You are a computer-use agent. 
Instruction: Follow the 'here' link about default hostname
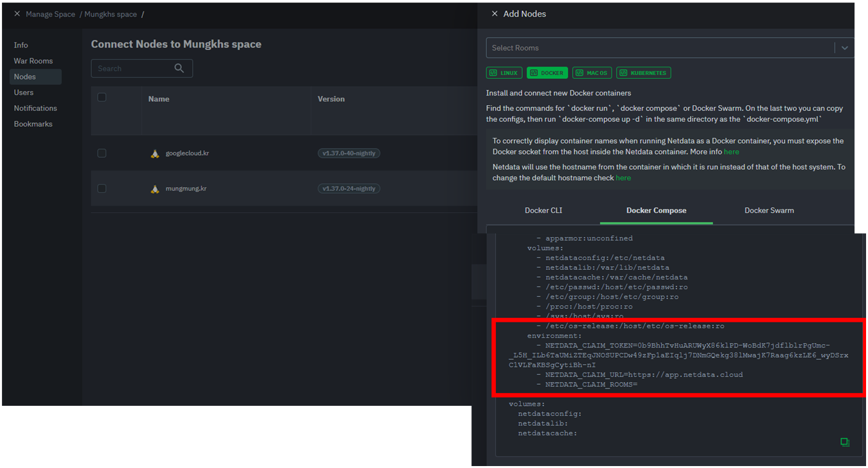pyautogui.click(x=623, y=178)
